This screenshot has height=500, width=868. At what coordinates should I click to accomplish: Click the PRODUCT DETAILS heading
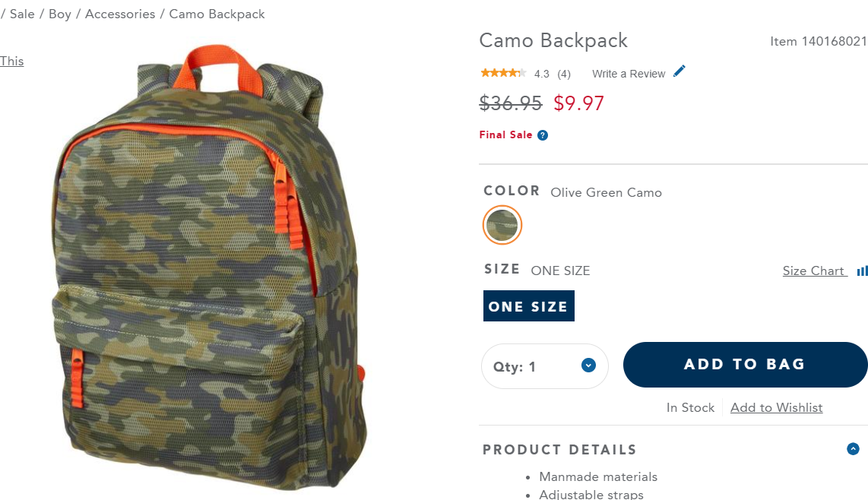pos(559,450)
